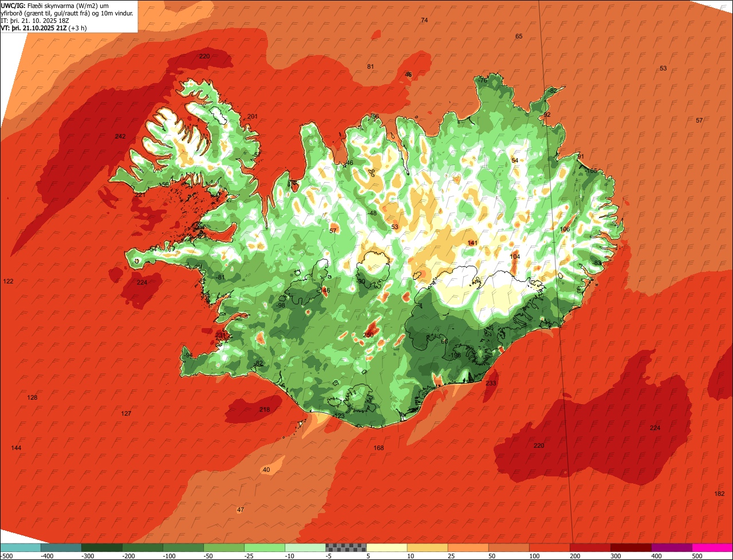Click the map value "-48"
This screenshot has height=560, width=733.
tap(372, 213)
